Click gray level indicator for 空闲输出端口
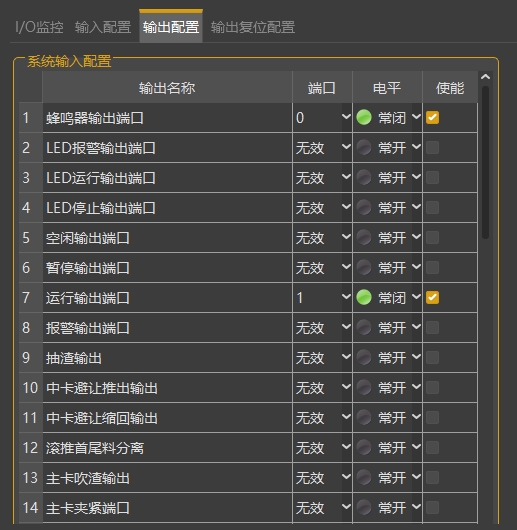The image size is (517, 530). [364, 237]
